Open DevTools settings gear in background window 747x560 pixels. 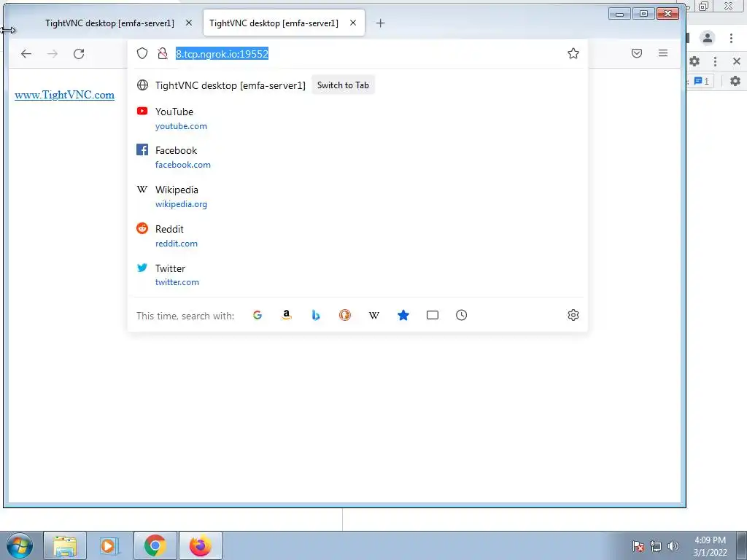click(694, 61)
